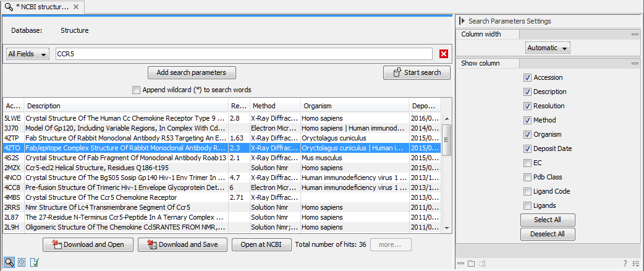
Task: Click the Organism column header
Action: pos(354,106)
